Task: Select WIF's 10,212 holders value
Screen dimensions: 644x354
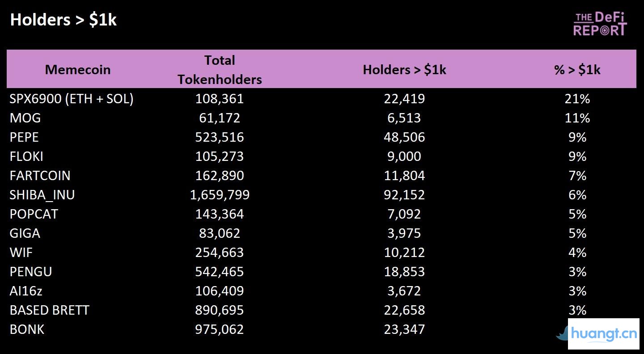Action: [404, 253]
